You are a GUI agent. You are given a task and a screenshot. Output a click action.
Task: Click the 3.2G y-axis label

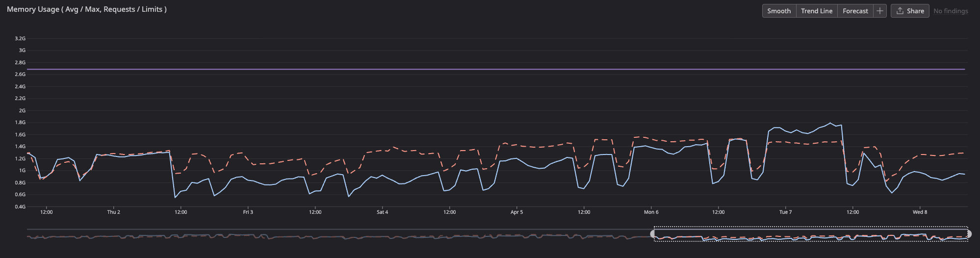(20, 38)
